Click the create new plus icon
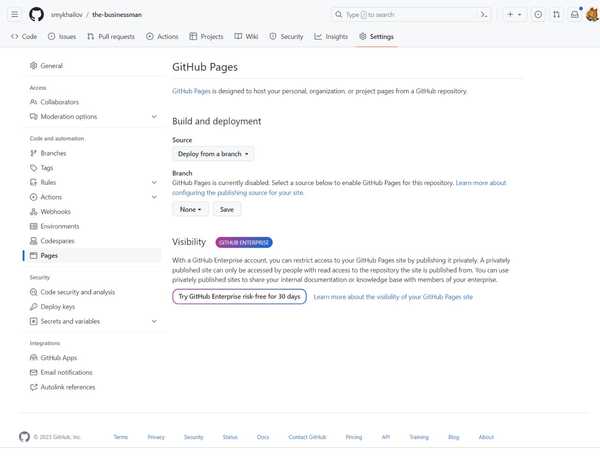The image size is (600, 465). (x=510, y=15)
